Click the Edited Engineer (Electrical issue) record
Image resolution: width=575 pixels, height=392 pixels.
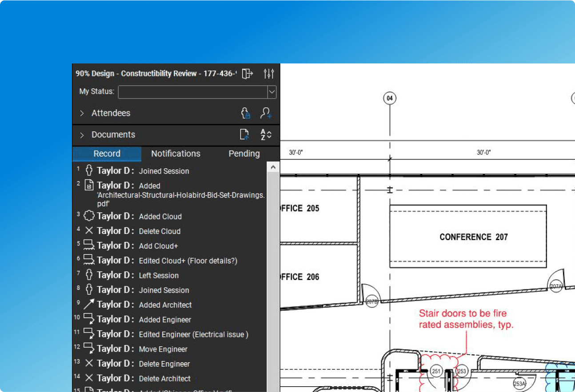[x=193, y=334]
